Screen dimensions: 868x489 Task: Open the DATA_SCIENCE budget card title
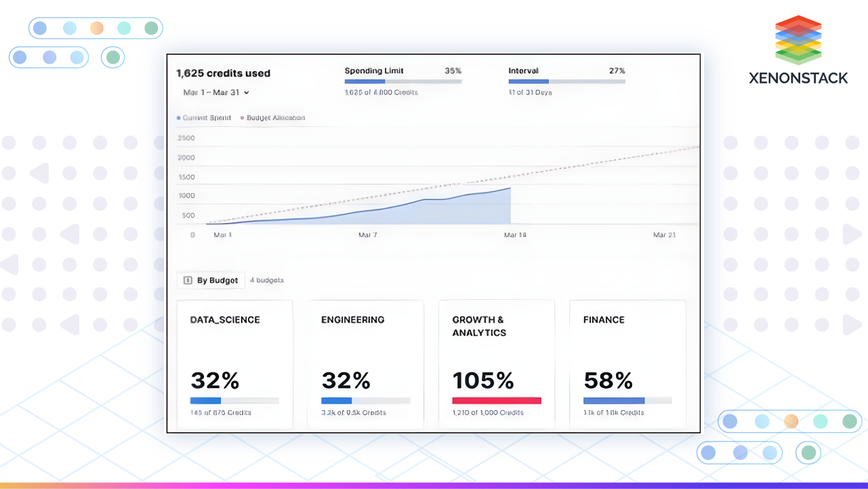pyautogui.click(x=225, y=319)
